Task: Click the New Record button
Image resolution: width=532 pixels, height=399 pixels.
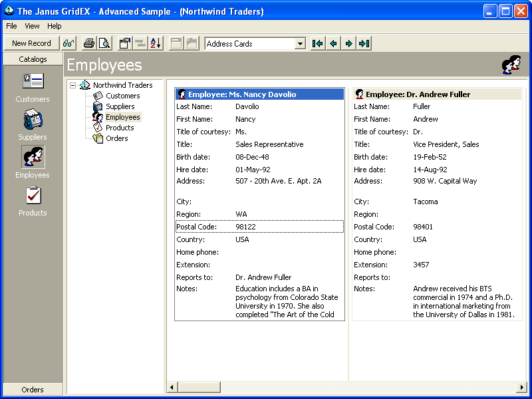Action: 31,43
